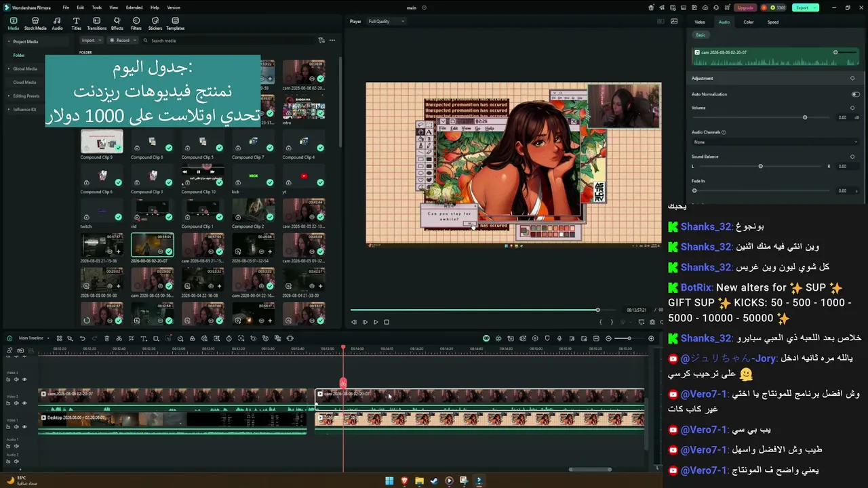The width and height of the screenshot is (868, 488).
Task: Select the Text tool in timeline toolbar
Action: [143, 338]
